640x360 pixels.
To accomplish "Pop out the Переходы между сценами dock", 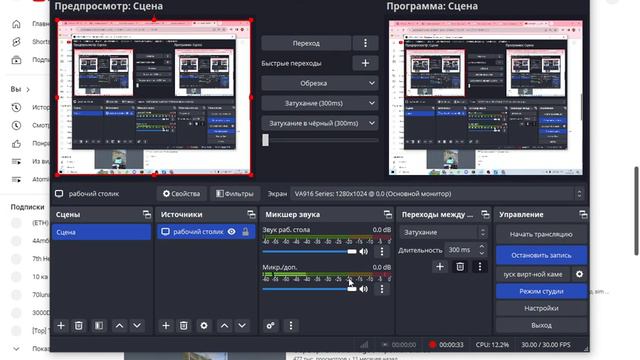I will (x=485, y=214).
